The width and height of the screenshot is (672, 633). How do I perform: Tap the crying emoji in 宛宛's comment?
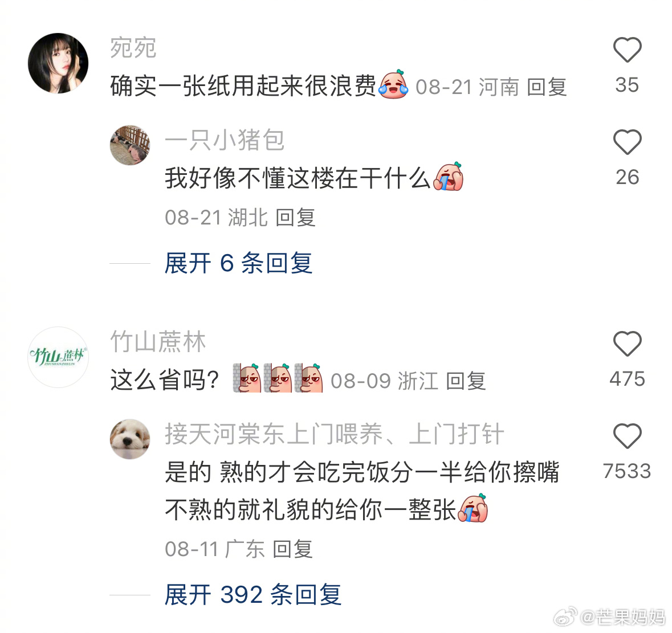point(393,84)
